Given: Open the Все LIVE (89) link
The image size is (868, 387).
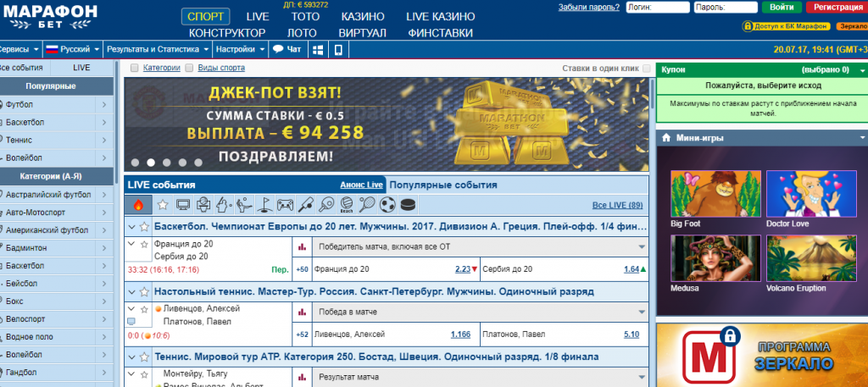Looking at the screenshot, I should pos(617,205).
